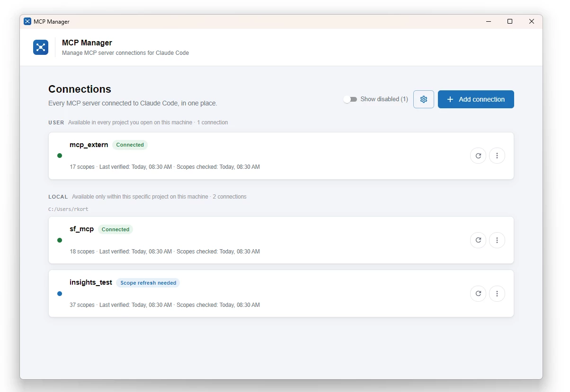
Task: Click the Connected badge on mcp_extern
Action: (x=130, y=145)
